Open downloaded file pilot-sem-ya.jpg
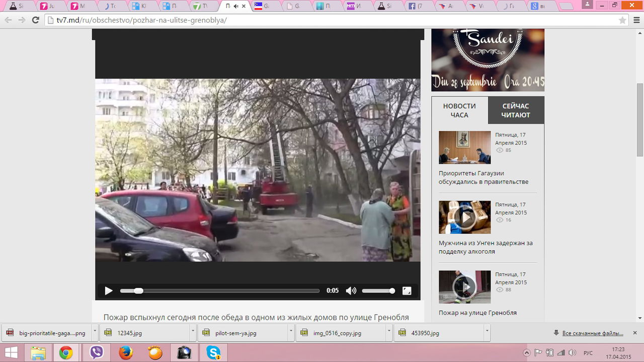 tap(243, 333)
